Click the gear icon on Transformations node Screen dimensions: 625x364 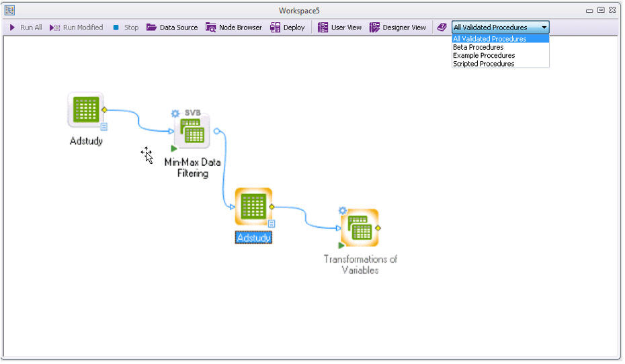tap(342, 210)
